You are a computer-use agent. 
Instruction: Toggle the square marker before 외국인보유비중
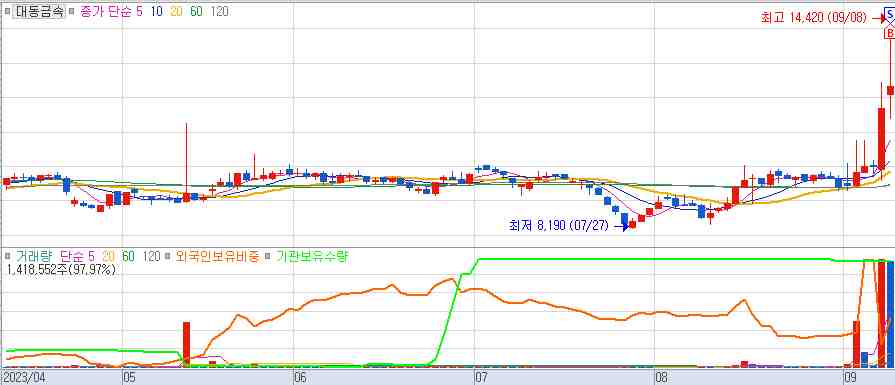point(168,257)
